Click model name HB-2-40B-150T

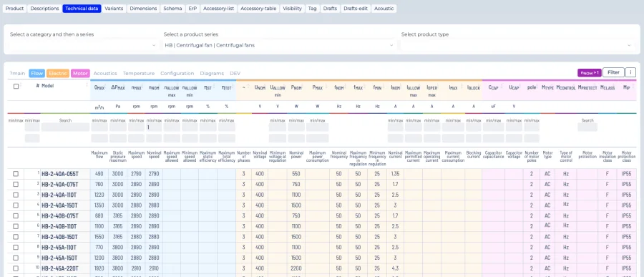59,237
